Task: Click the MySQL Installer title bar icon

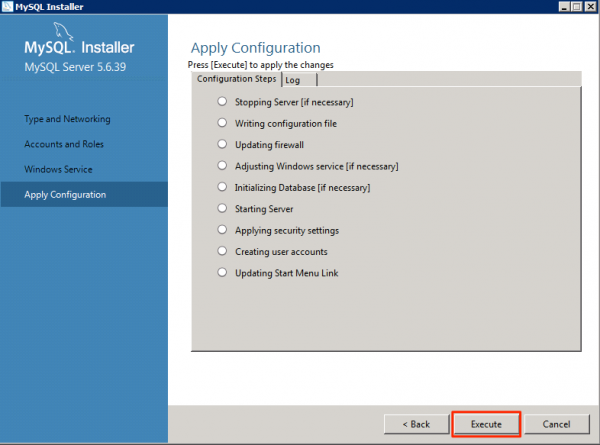Action: tap(7, 6)
